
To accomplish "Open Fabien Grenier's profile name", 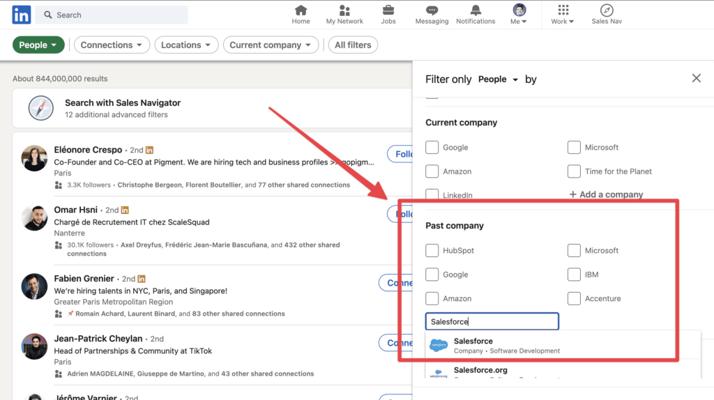I will tap(84, 278).
